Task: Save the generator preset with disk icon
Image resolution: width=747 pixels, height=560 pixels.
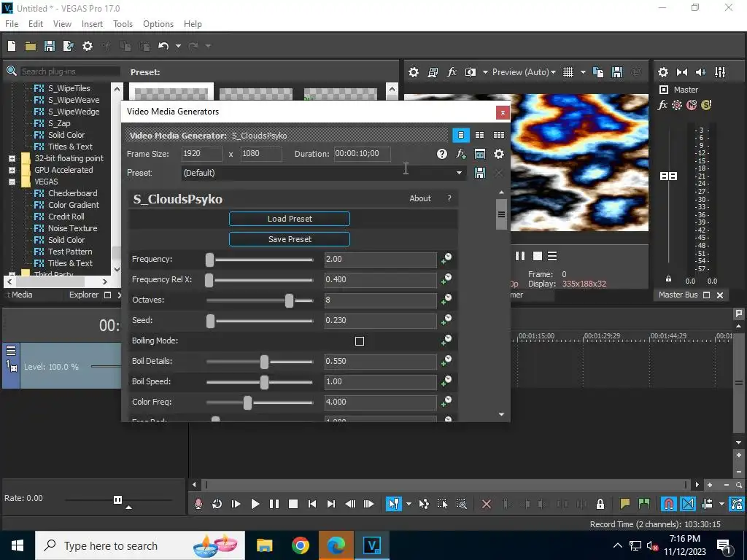Action: pos(480,173)
